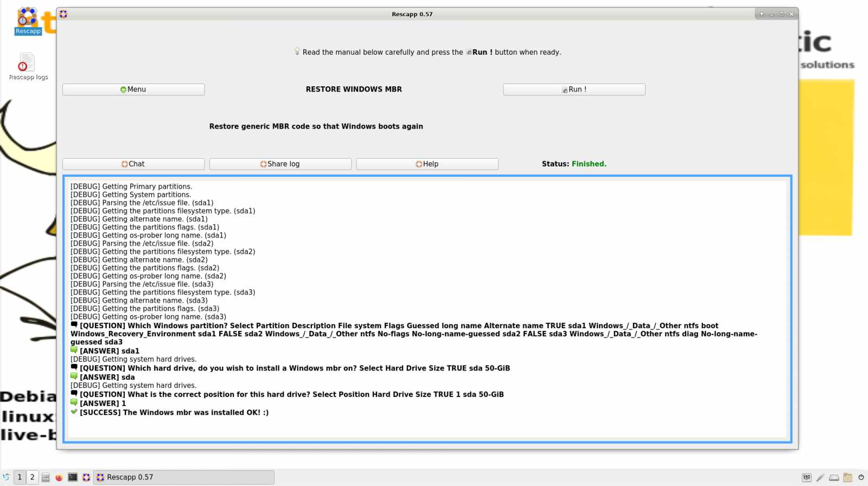The height and width of the screenshot is (486, 868).
Task: Click the 'Which Windows partition?' question line
Action: 414,334
